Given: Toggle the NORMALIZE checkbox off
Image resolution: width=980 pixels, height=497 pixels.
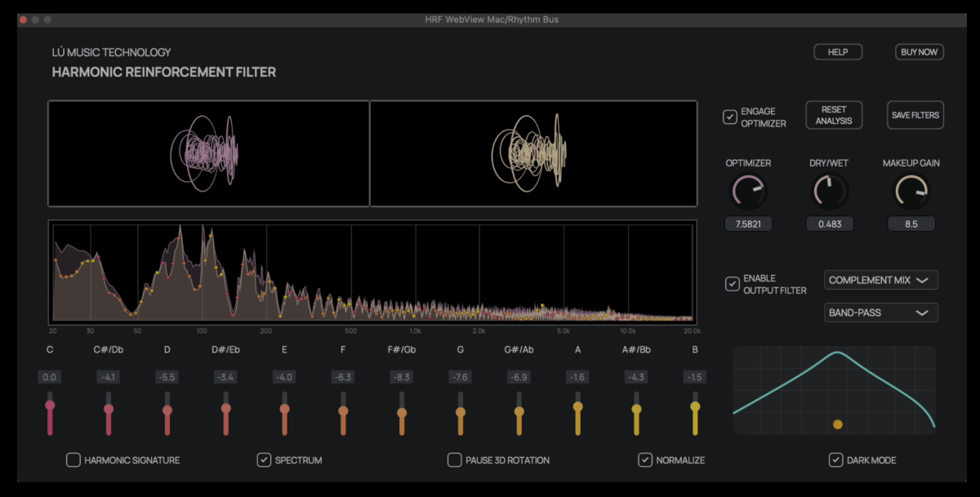Looking at the screenshot, I should pos(645,460).
